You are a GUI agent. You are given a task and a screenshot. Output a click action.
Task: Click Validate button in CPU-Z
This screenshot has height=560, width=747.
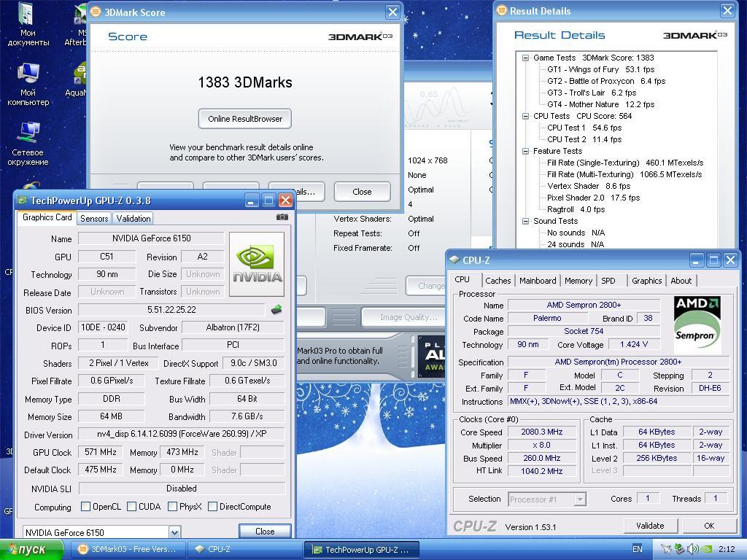[650, 526]
